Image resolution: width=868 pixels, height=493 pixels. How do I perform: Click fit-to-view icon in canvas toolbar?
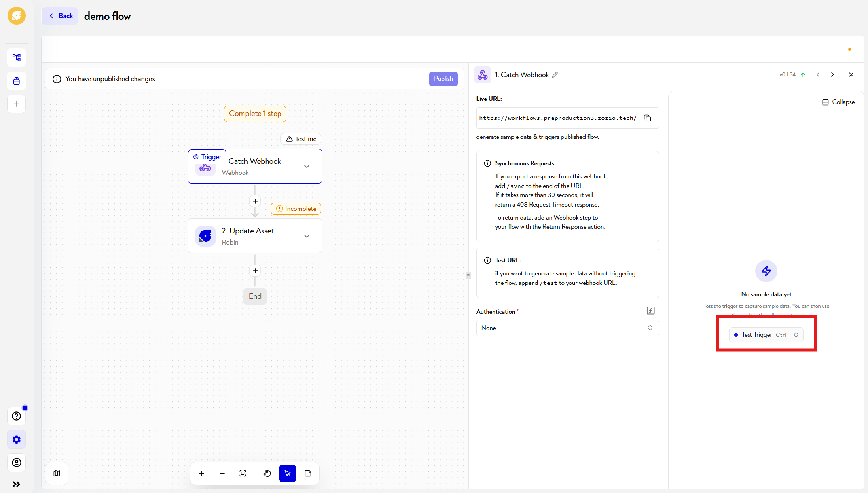(243, 474)
